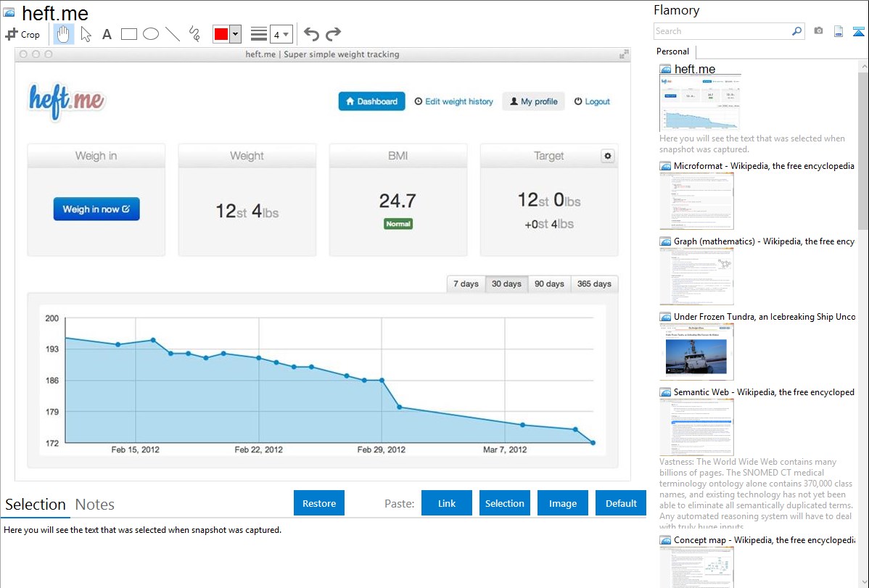Click the Default paste button

[x=621, y=503]
